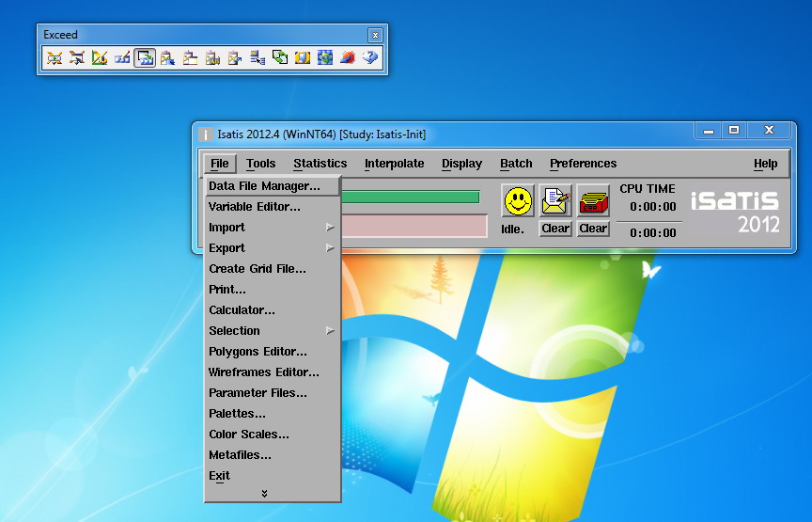
Task: Open the red ERR error box icon
Action: click(593, 201)
